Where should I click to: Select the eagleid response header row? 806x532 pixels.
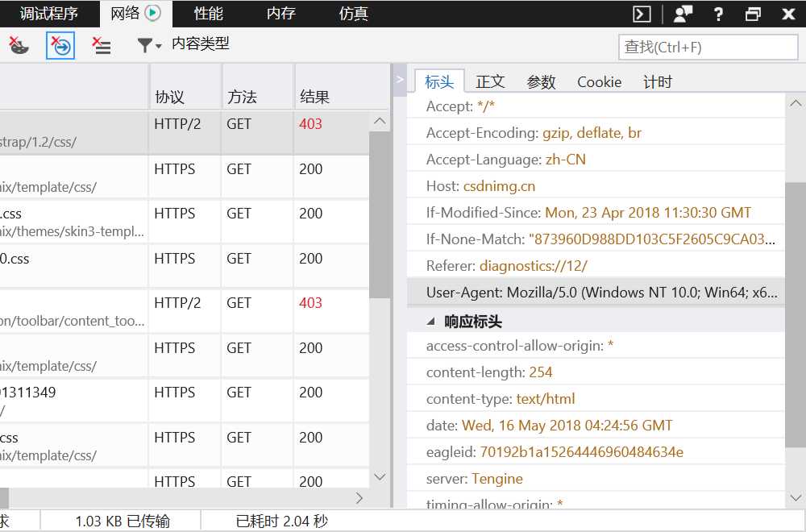[596, 452]
